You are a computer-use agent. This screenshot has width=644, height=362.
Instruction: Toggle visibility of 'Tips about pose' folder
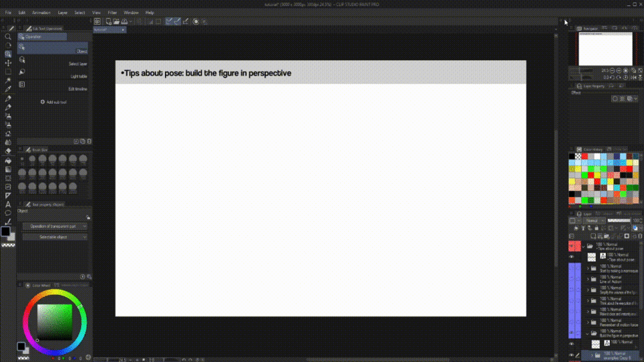(572, 246)
